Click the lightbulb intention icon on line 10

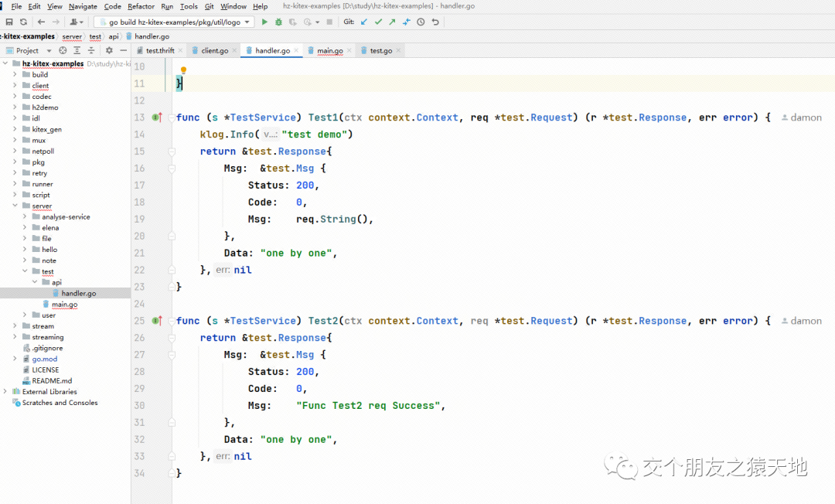[x=183, y=70]
